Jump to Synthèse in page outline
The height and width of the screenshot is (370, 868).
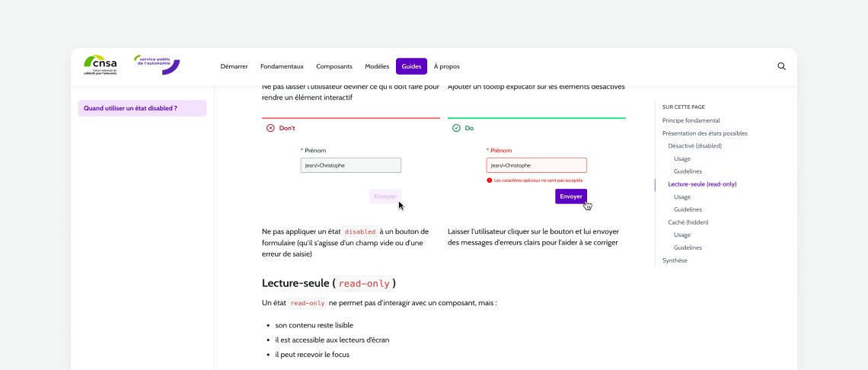pos(675,260)
